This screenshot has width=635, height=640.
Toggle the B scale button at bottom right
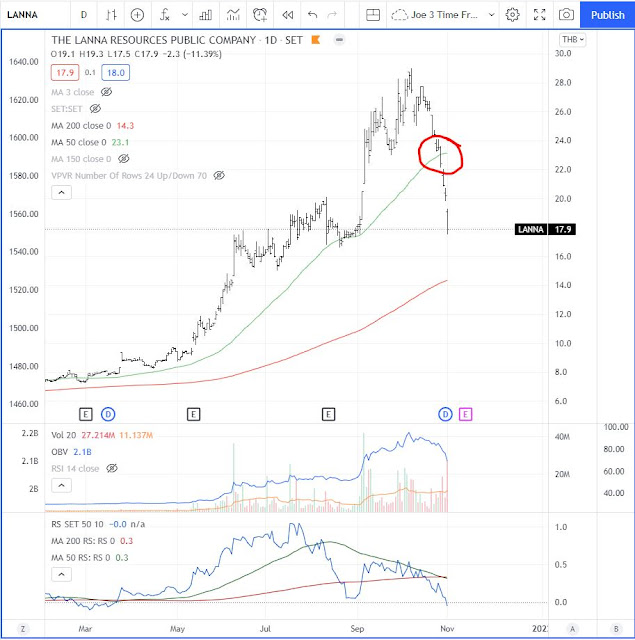pos(616,629)
